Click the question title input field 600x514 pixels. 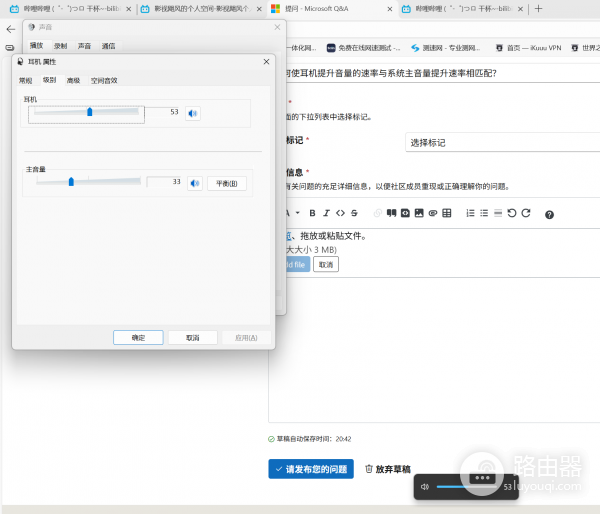443,73
